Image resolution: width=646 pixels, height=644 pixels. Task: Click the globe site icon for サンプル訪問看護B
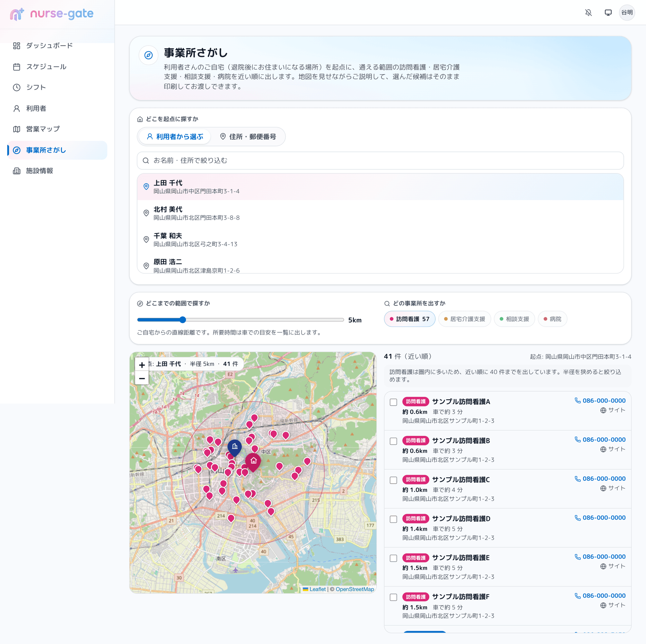pos(603,450)
